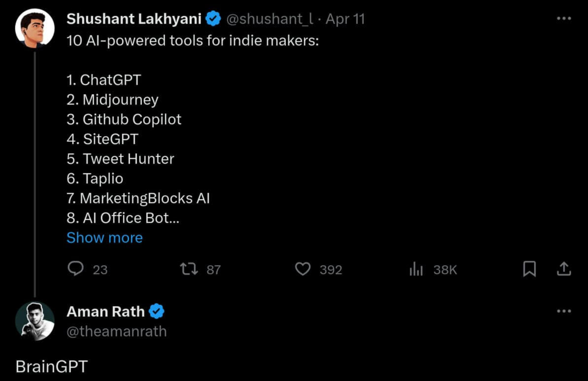Click the BrainGPT reply text

pos(51,367)
